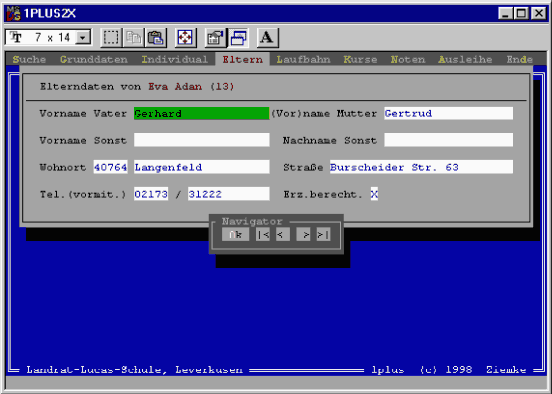Click the empty Vorname Sonst field
Viewport: 552px width, 394px height.
point(201,140)
